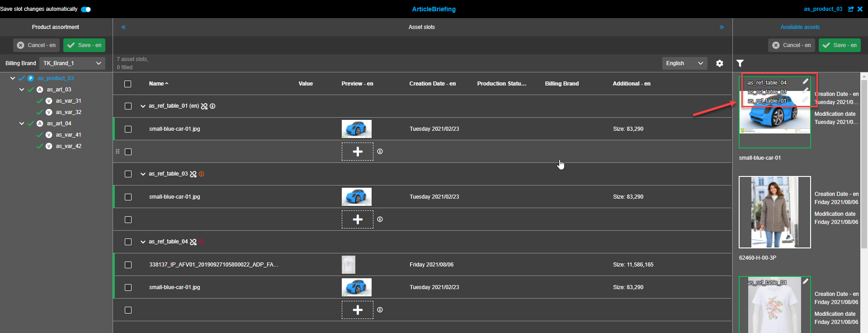Open the asset slots settings gear
This screenshot has height=333, width=868.
(720, 63)
